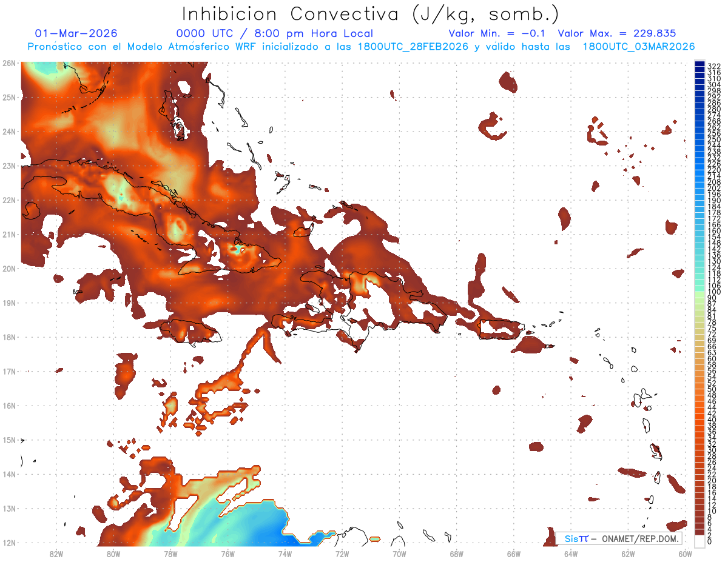Image resolution: width=728 pixels, height=562 pixels.
Task: Click the 17N latitude label
Action: point(8,371)
